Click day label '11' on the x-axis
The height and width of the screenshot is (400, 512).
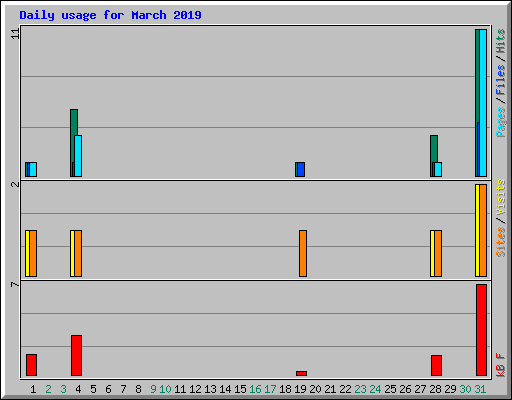[x=180, y=389]
